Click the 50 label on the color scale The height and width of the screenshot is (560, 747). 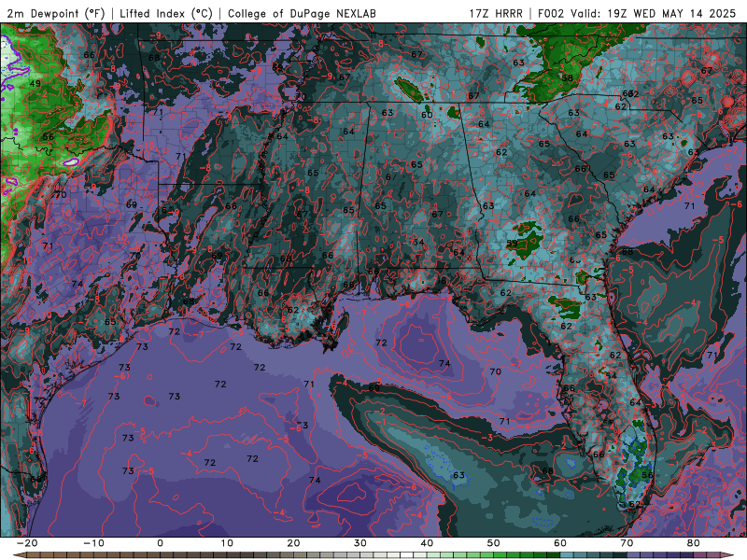494,543
